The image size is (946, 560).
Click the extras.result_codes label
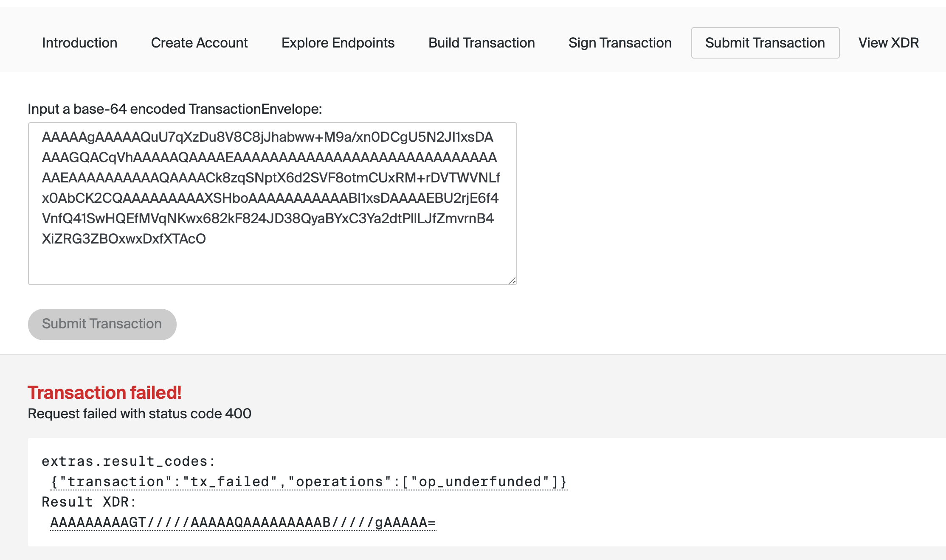pos(128,461)
